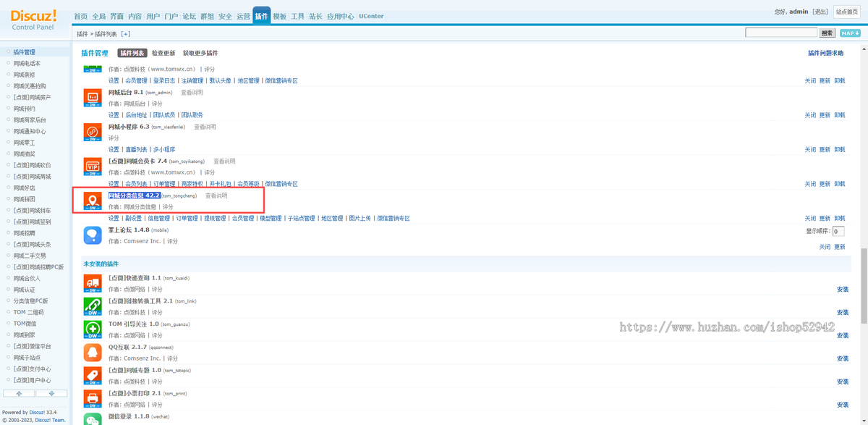Click the 退出 logout link
The width and height of the screenshot is (868, 425).
[820, 12]
